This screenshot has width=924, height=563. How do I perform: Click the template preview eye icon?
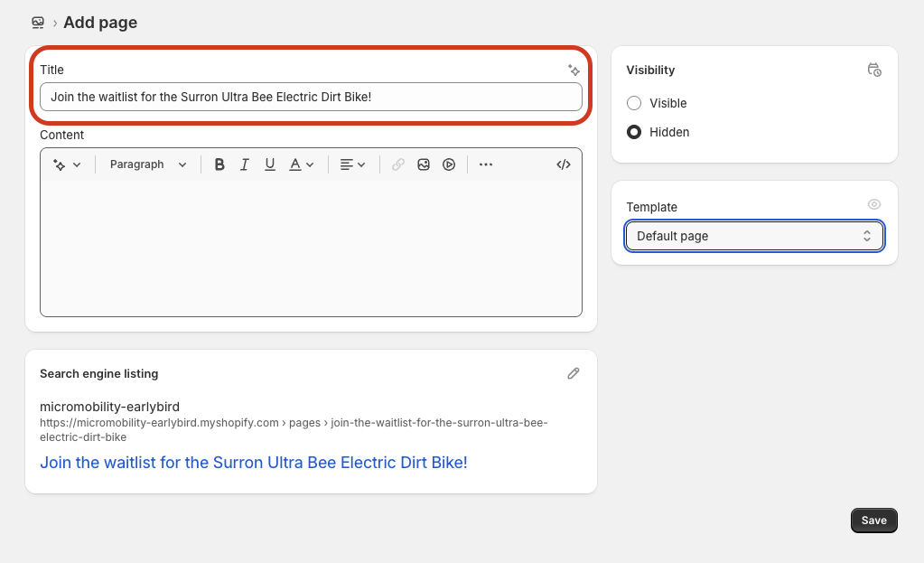click(874, 204)
